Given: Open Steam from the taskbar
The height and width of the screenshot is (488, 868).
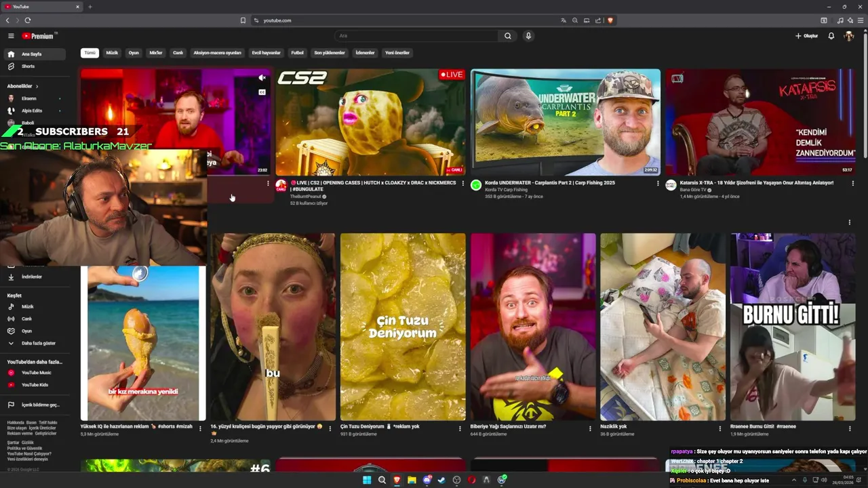Looking at the screenshot, I should [x=441, y=480].
